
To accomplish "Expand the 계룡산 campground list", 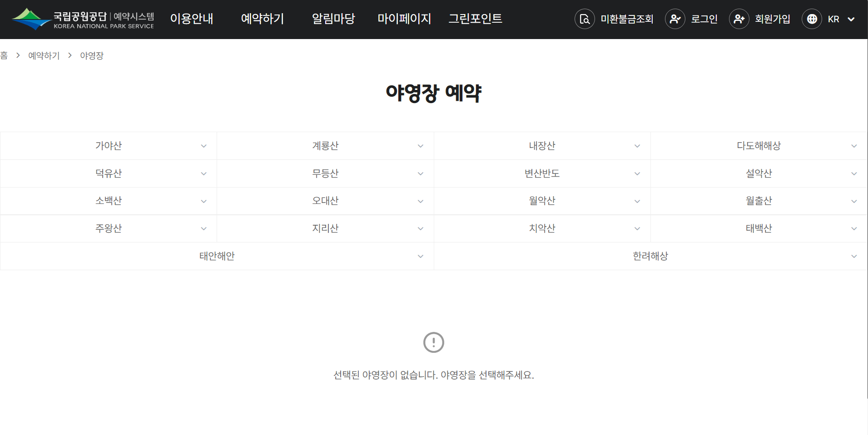I will click(x=325, y=146).
